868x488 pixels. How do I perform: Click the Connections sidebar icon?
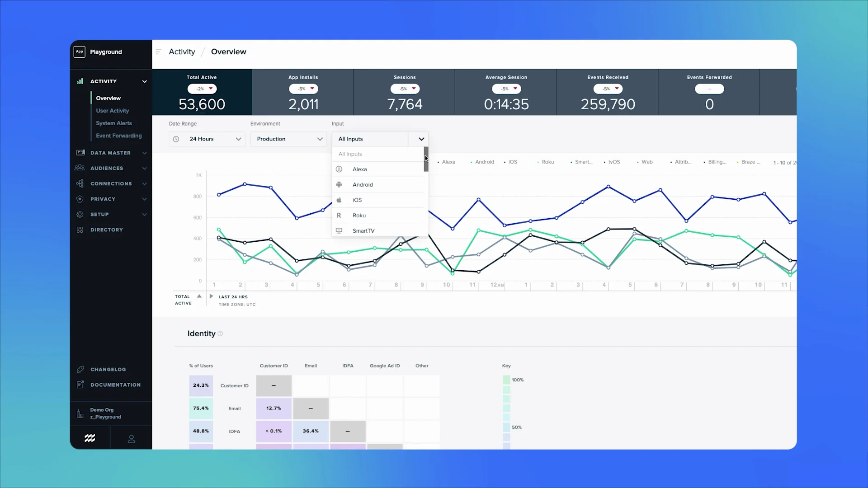[x=80, y=183]
